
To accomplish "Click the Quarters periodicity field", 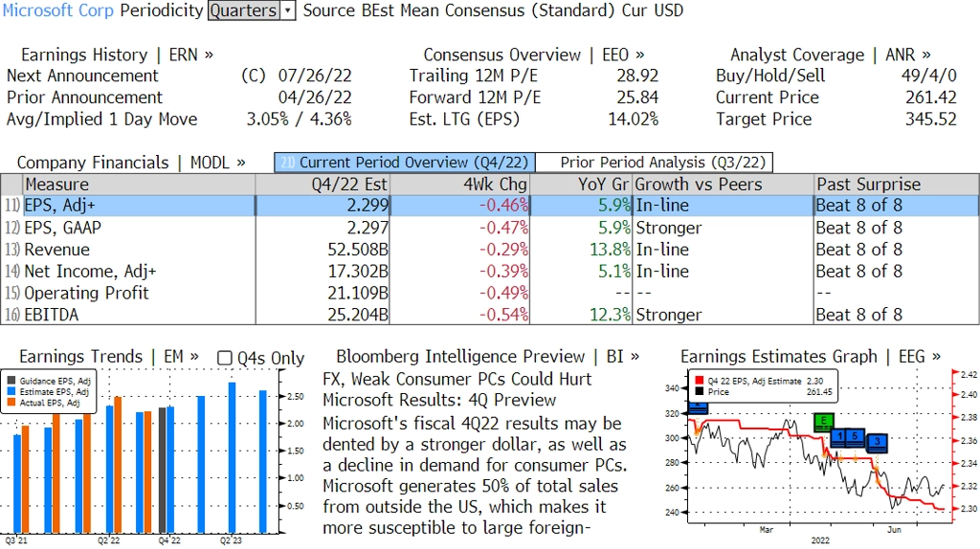I will tap(244, 11).
